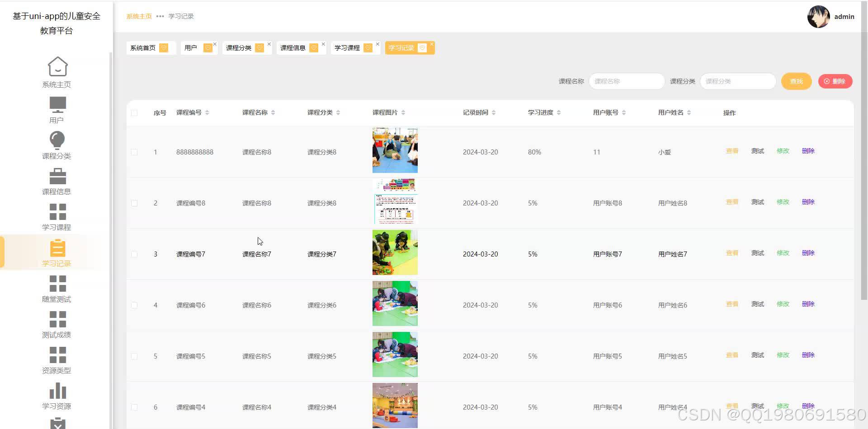
Task: Click 测试 in row 2
Action: click(x=758, y=202)
